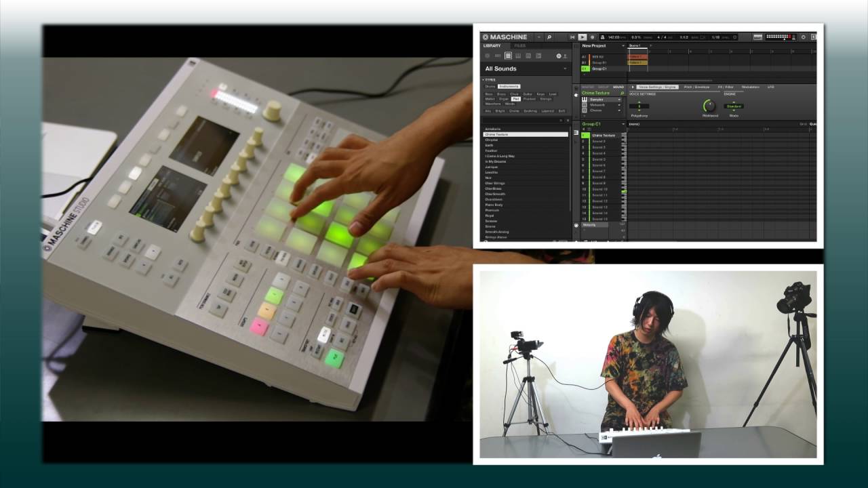Open the Metaverb plug-in slot menu arrow
This screenshot has width=868, height=488.
619,105
